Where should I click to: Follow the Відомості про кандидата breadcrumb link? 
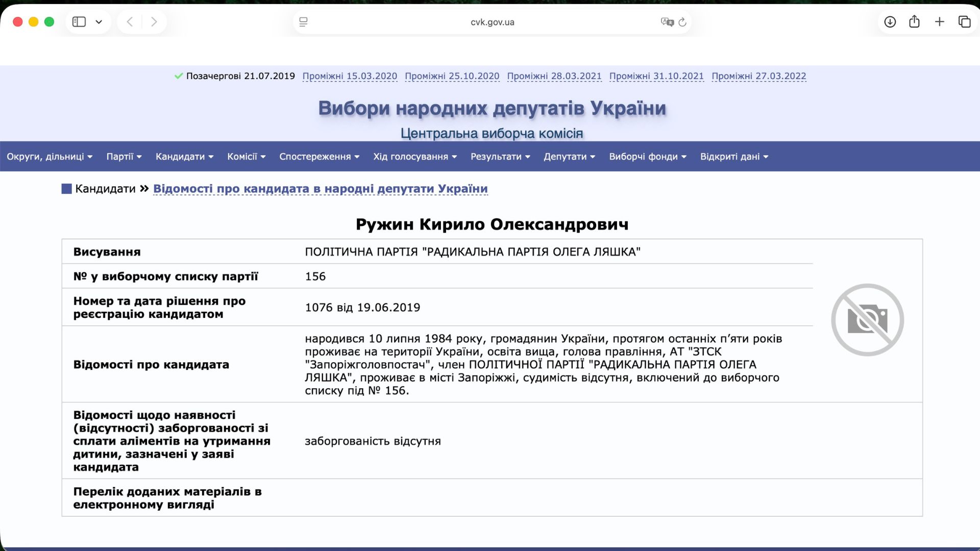(x=321, y=188)
